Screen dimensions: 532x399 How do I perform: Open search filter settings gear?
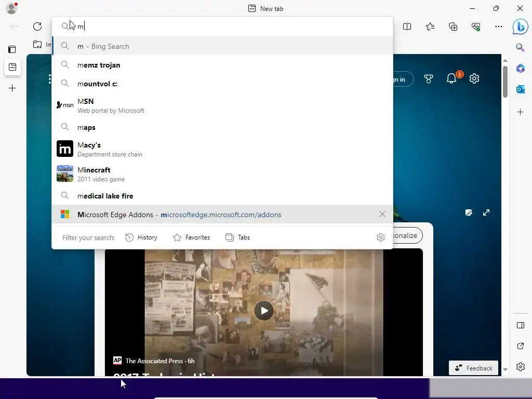point(381,237)
